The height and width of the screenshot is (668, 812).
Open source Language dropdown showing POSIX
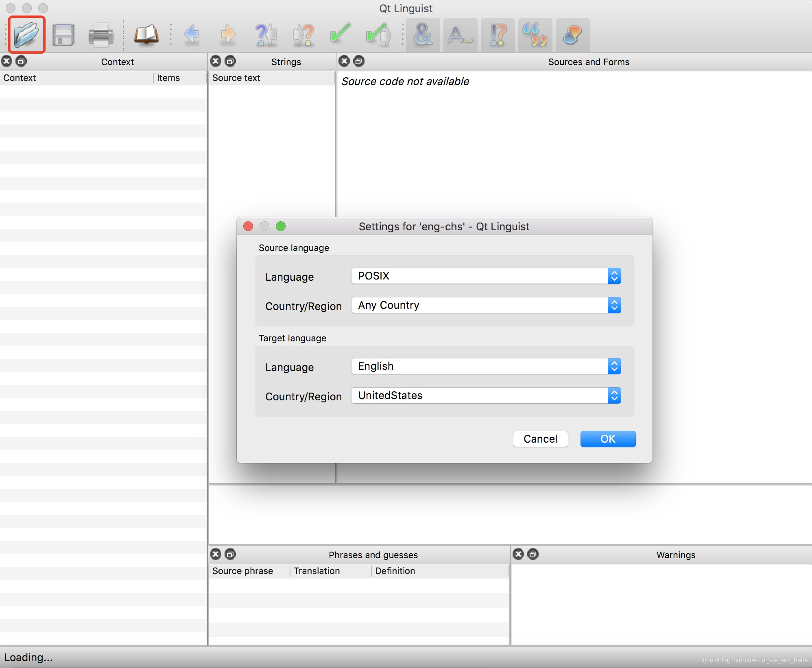486,276
